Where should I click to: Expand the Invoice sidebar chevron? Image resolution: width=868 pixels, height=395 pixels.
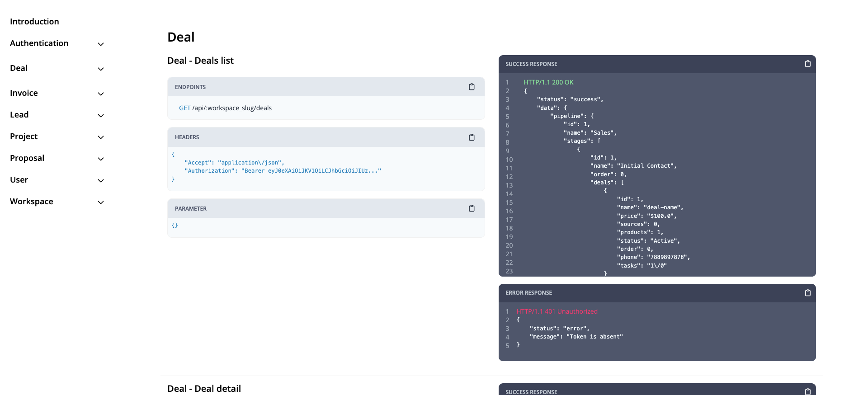pyautogui.click(x=101, y=94)
